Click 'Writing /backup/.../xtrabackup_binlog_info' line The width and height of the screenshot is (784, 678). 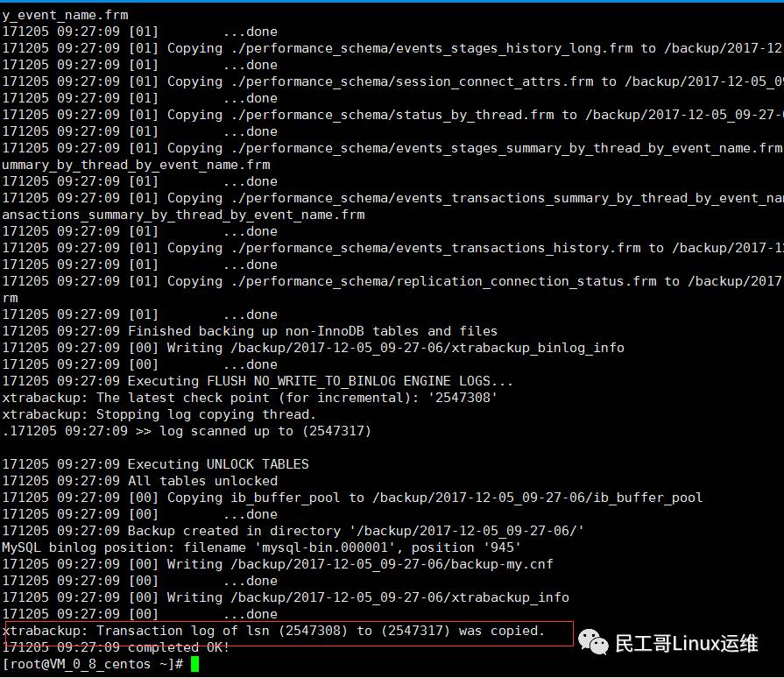(x=313, y=348)
